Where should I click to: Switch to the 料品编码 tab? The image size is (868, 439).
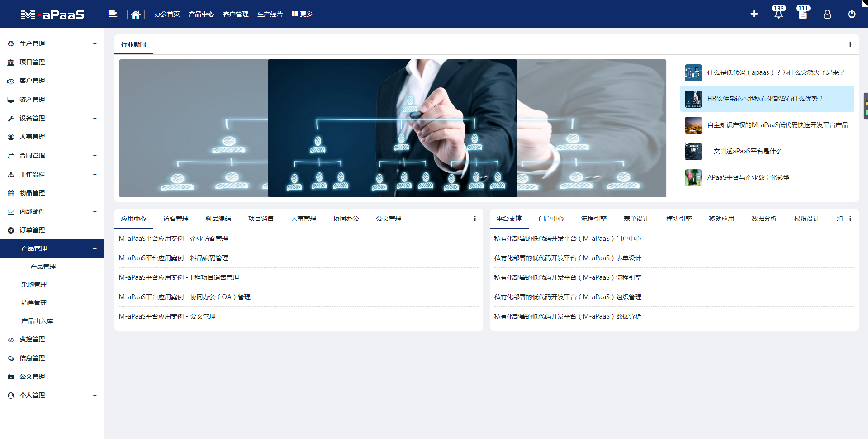pyautogui.click(x=218, y=219)
